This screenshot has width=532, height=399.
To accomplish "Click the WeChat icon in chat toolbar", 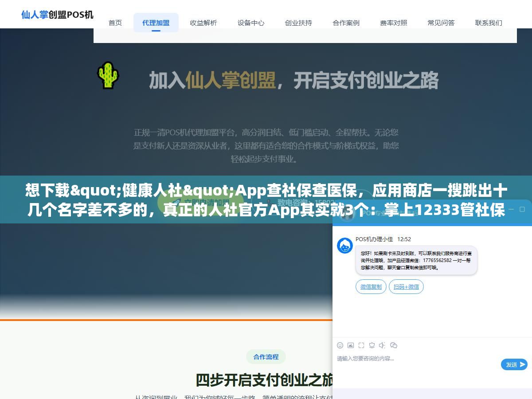I will [394, 345].
